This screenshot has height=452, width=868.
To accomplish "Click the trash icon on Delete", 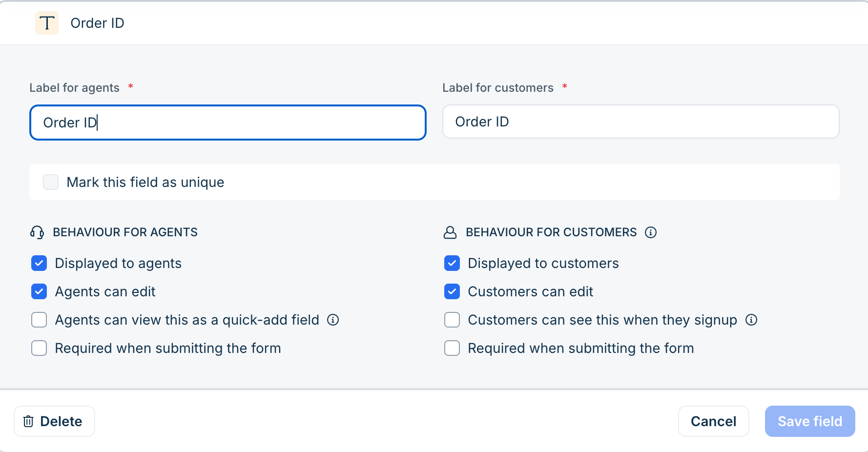I will pos(28,421).
